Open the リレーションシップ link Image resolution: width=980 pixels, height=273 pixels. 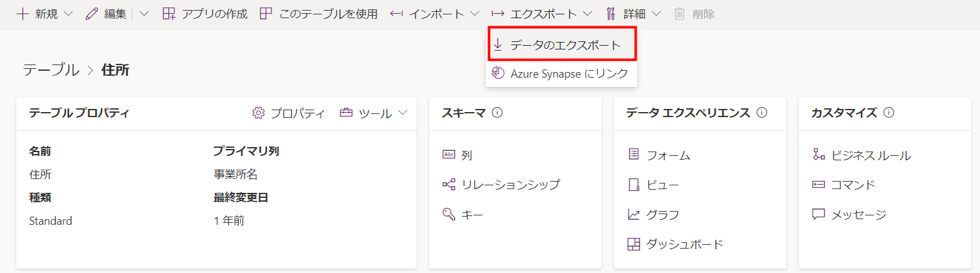tap(510, 184)
